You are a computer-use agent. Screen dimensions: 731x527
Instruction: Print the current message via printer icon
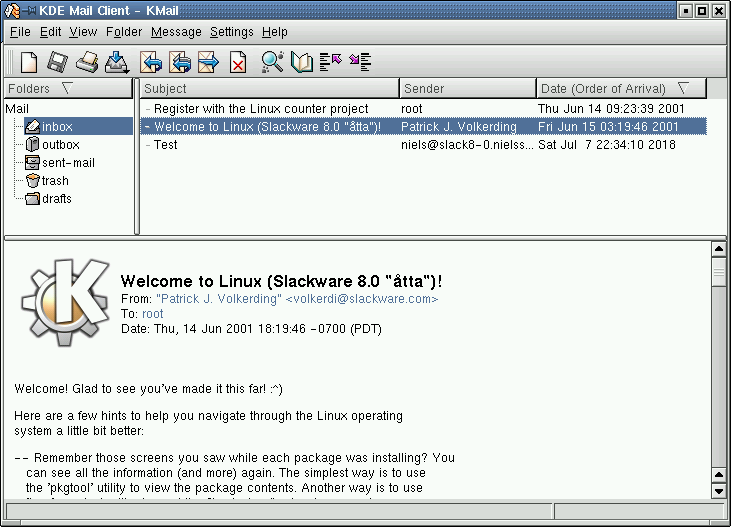[87, 63]
